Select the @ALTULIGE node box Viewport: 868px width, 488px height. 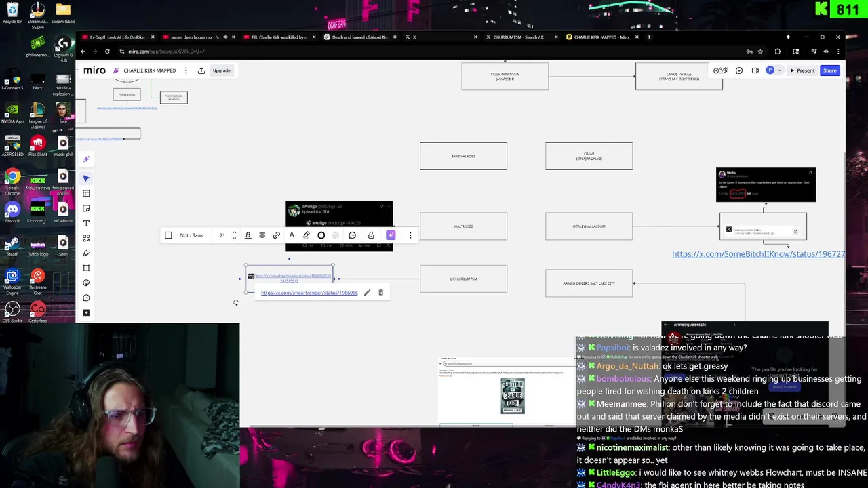[x=463, y=226]
